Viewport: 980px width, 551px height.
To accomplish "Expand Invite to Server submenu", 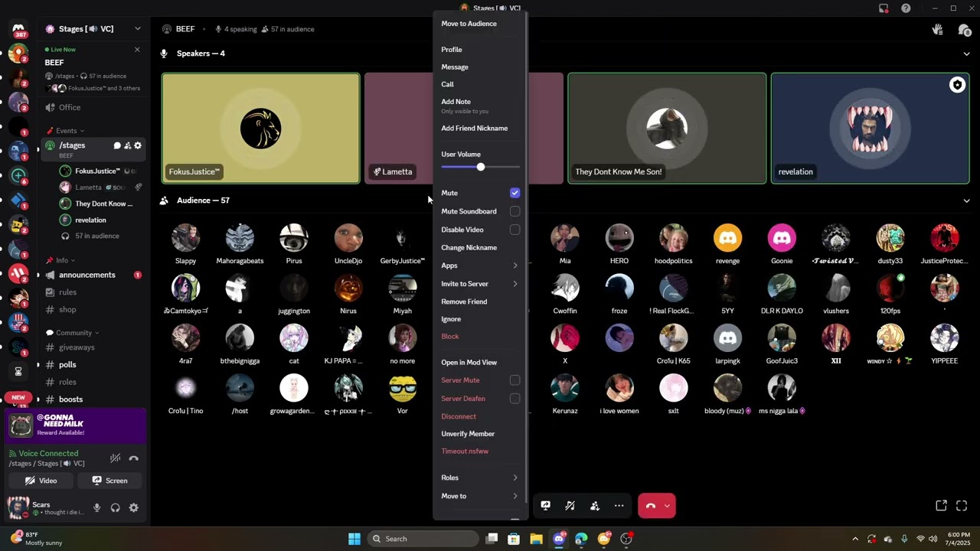I will (x=480, y=284).
